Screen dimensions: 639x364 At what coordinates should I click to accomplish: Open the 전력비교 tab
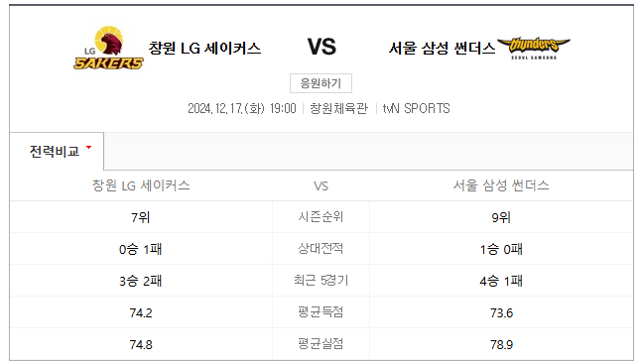click(57, 152)
